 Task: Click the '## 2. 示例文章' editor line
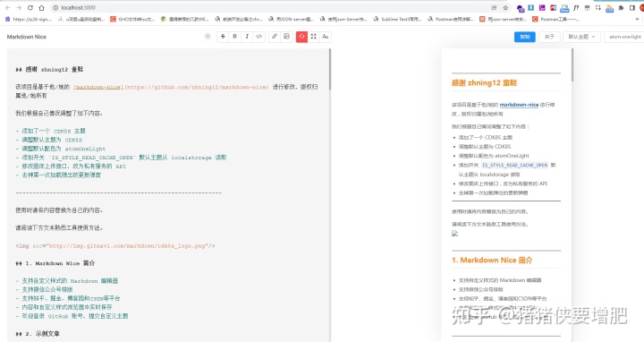click(x=38, y=334)
